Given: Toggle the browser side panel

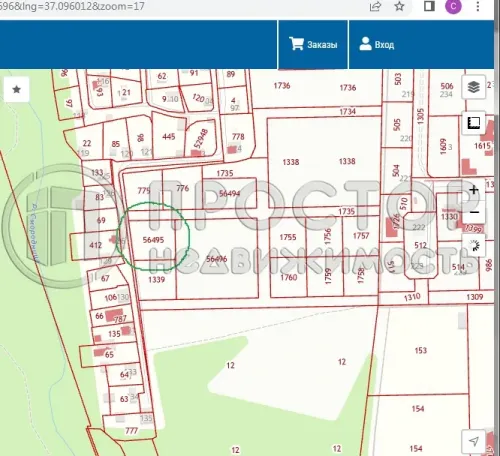Looking at the screenshot, I should pos(429,6).
